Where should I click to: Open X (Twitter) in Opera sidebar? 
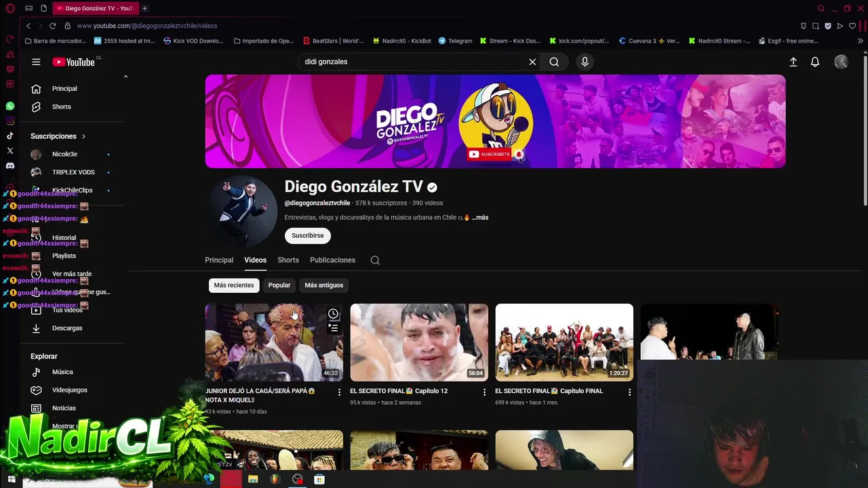pos(9,150)
